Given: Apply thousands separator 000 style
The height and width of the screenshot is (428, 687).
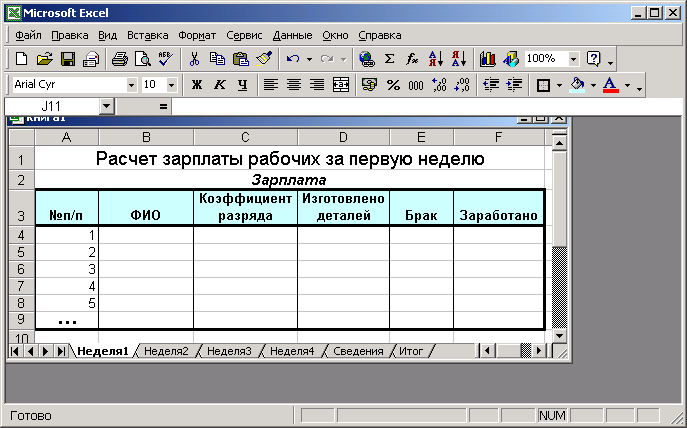Looking at the screenshot, I should click(x=416, y=85).
